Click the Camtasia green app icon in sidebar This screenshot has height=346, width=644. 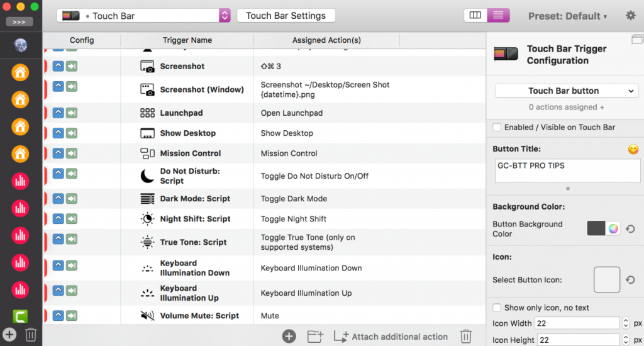pyautogui.click(x=20, y=317)
